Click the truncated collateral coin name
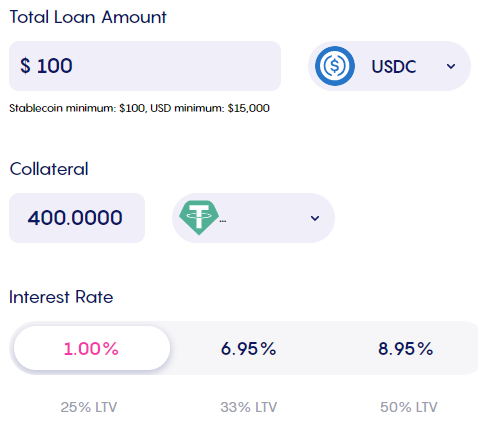The height and width of the screenshot is (436, 478). point(223,221)
